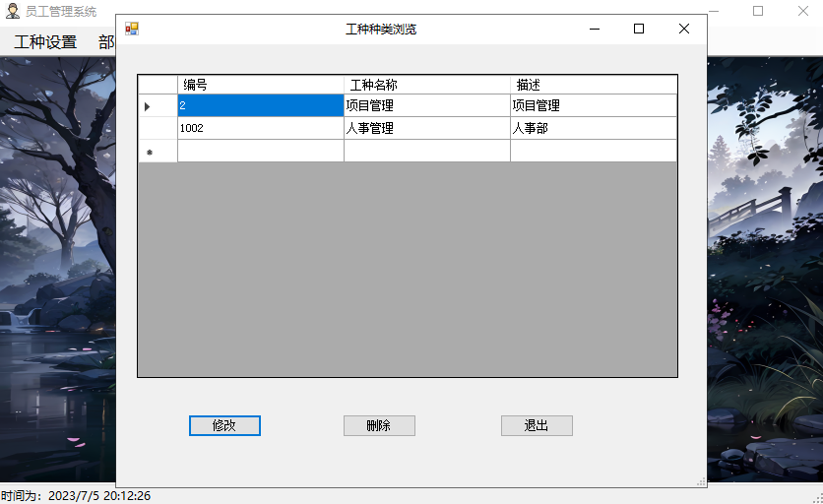Close the 工种种类浏览 dialog
Image resolution: width=823 pixels, height=504 pixels.
point(684,30)
